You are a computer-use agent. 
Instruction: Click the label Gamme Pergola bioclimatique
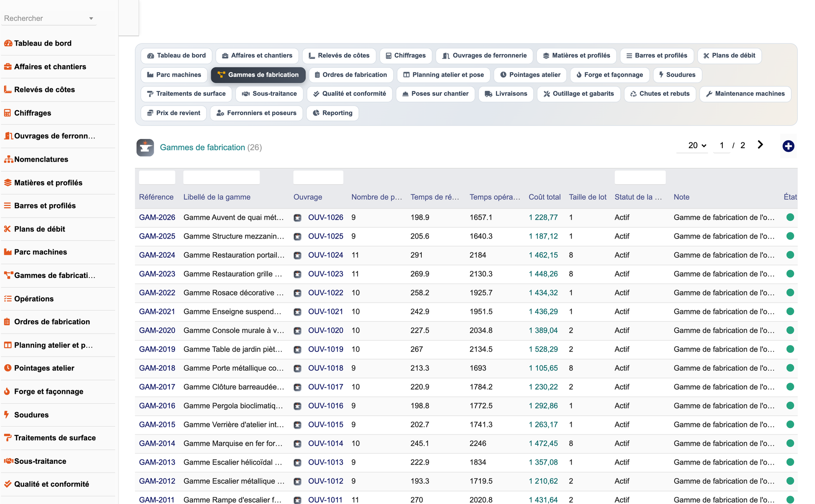point(233,406)
